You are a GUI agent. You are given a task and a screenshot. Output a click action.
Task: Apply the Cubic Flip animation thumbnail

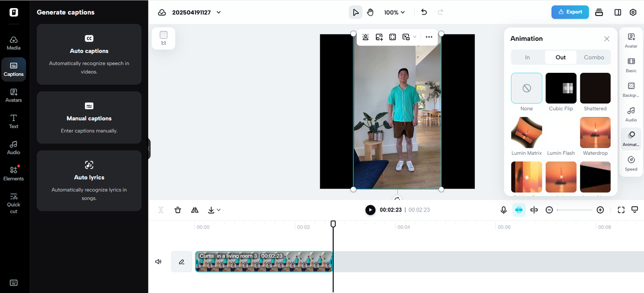coord(560,88)
